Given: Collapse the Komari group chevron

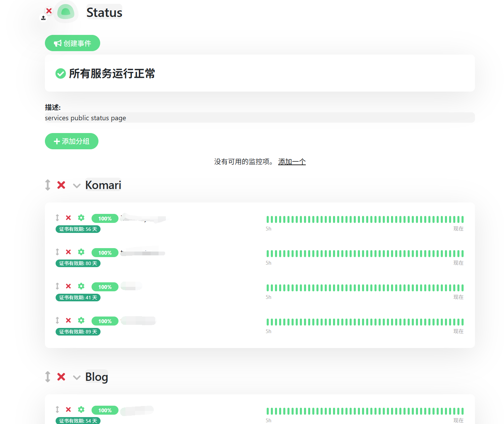Looking at the screenshot, I should [x=77, y=186].
